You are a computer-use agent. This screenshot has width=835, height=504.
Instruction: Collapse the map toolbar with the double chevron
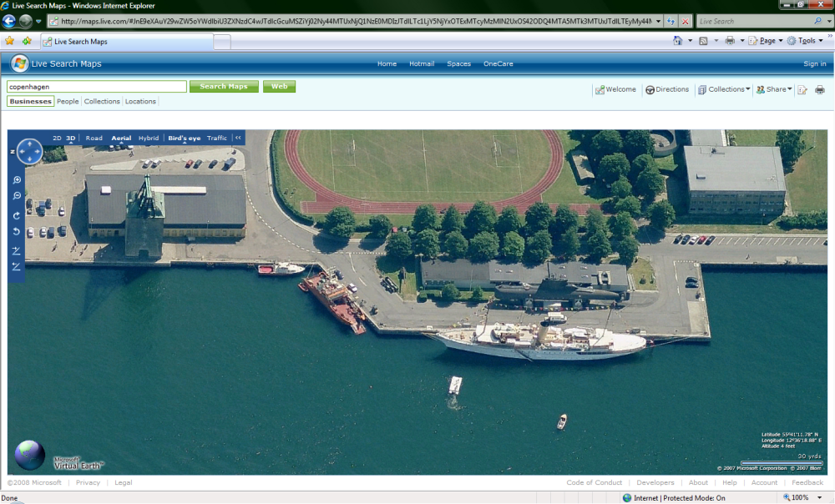coord(238,138)
